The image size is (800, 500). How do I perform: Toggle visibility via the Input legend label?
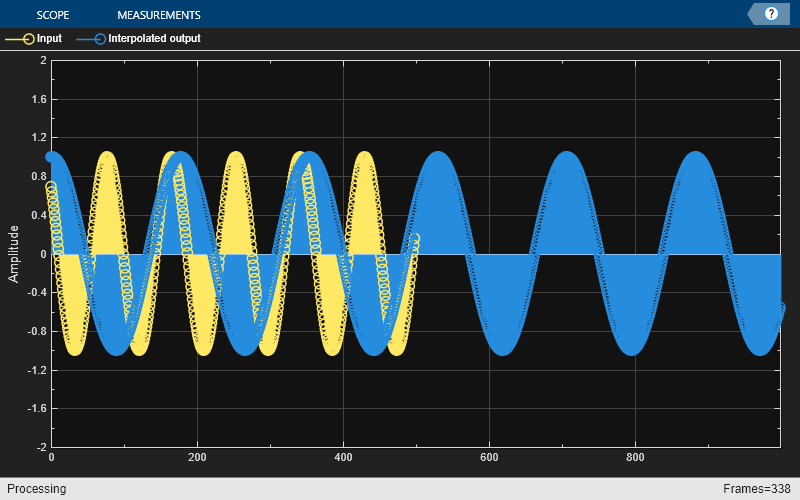49,39
